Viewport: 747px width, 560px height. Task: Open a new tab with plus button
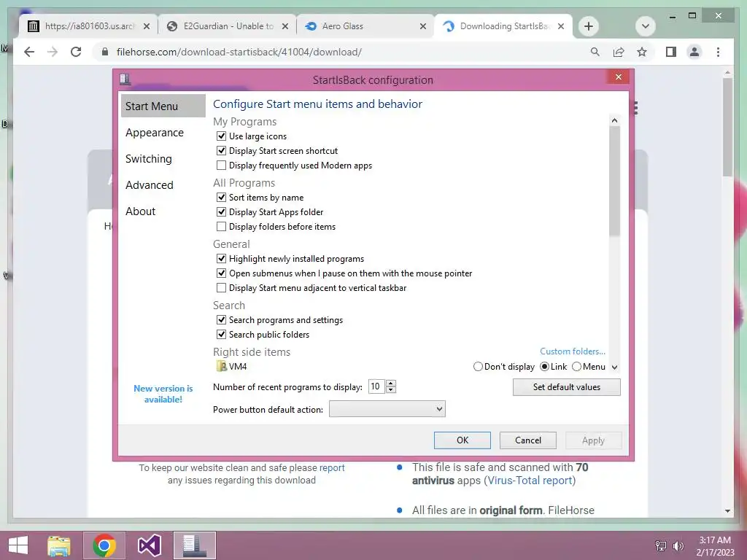[x=589, y=26]
